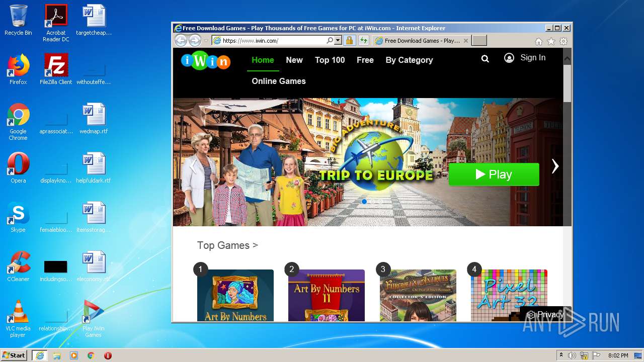This screenshot has height=362, width=644.
Task: Click the scrollbar up arrow
Action: click(567, 58)
